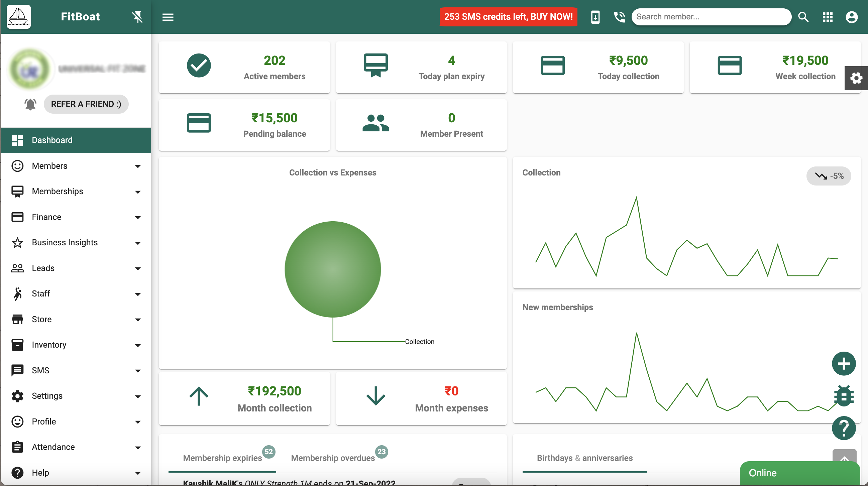Click the muted notifications bell-slash icon

tap(137, 17)
